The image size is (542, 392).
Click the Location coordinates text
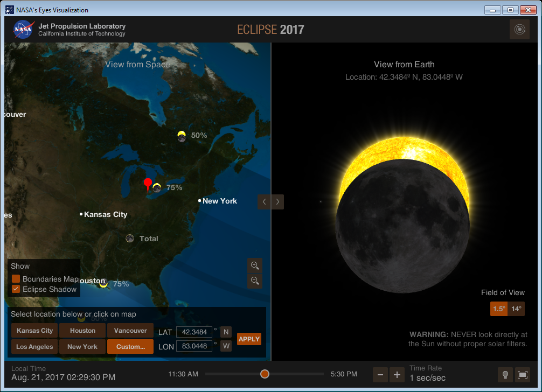point(404,77)
